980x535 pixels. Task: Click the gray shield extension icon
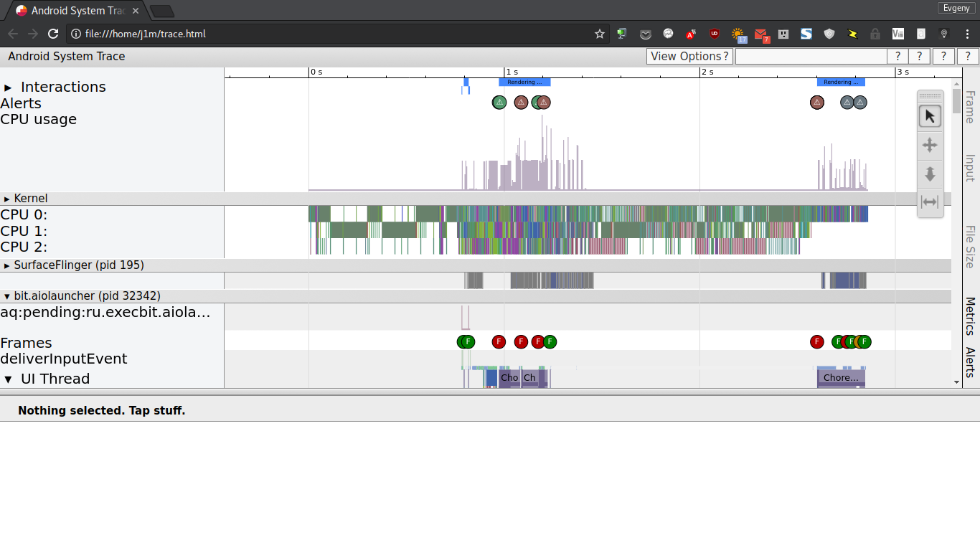tap(829, 34)
